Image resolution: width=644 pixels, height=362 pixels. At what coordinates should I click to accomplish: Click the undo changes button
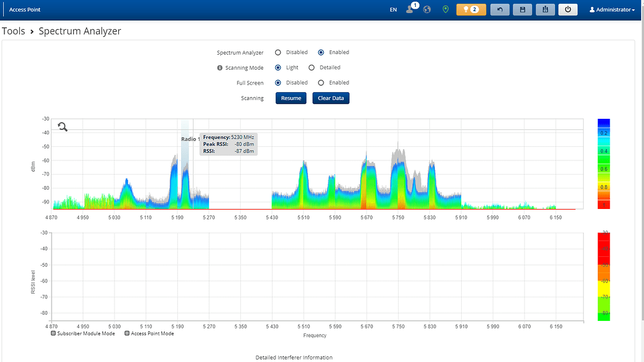click(x=500, y=10)
